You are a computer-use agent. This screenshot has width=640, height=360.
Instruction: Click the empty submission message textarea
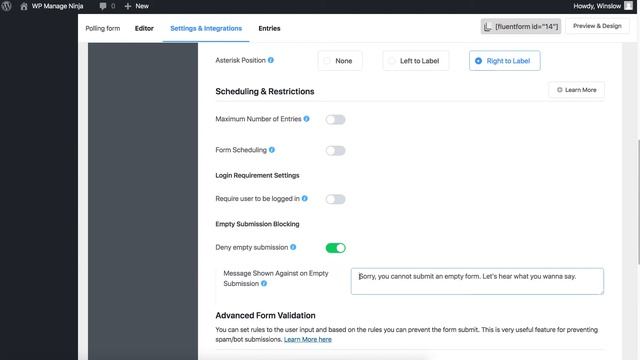click(x=477, y=281)
